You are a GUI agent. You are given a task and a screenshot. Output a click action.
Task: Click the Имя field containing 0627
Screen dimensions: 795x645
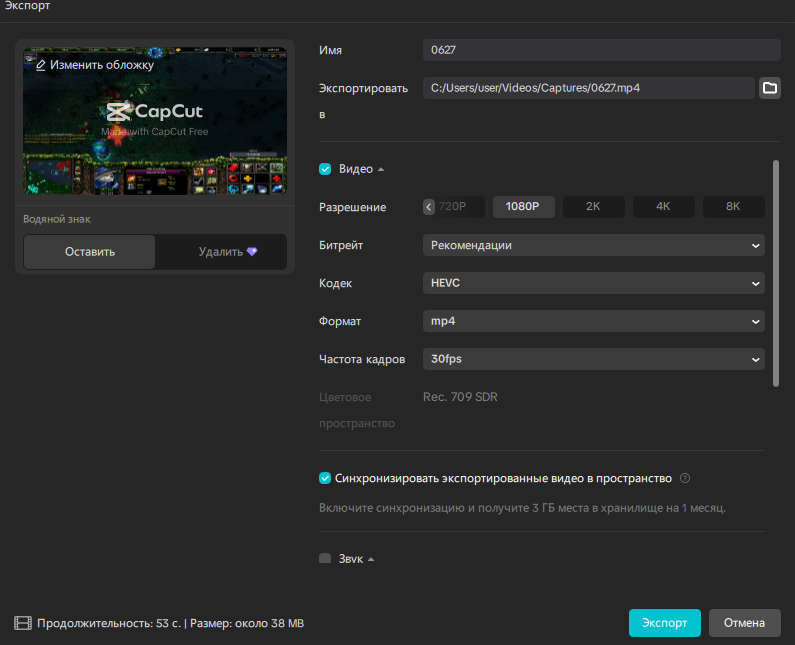(x=602, y=50)
